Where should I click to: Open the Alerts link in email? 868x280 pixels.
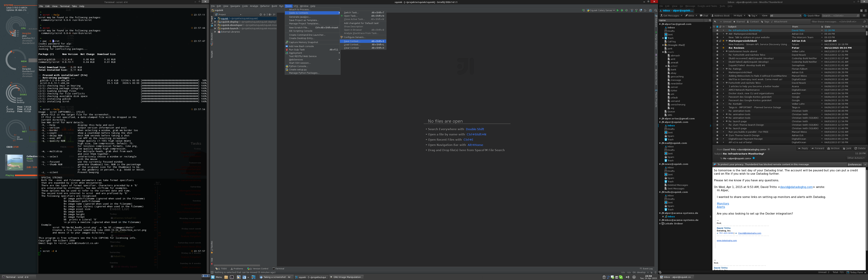(721, 207)
